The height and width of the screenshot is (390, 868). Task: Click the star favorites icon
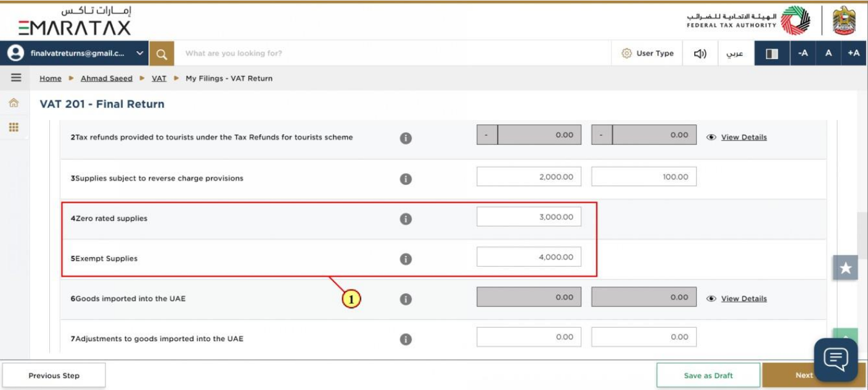tap(845, 268)
